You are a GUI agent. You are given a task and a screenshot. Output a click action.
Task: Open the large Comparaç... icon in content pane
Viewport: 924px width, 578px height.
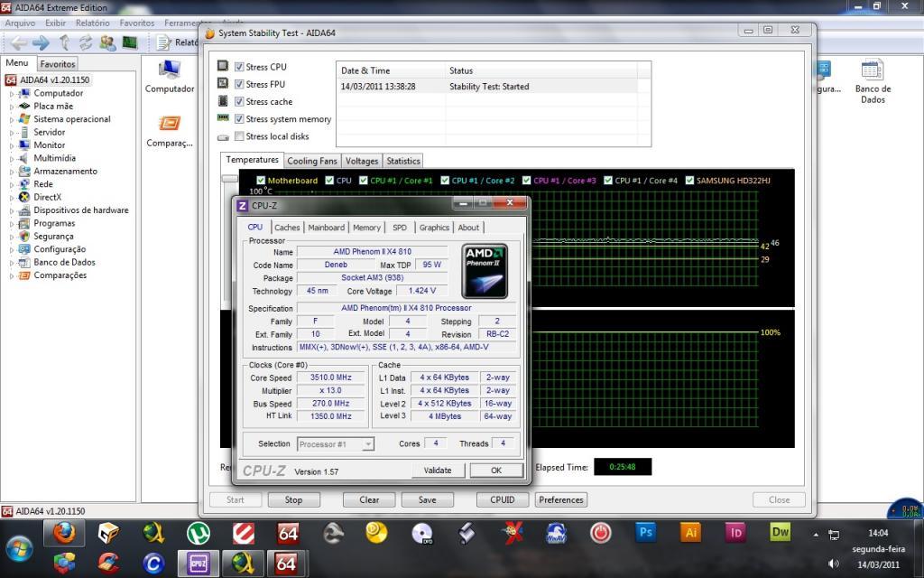pyautogui.click(x=170, y=131)
